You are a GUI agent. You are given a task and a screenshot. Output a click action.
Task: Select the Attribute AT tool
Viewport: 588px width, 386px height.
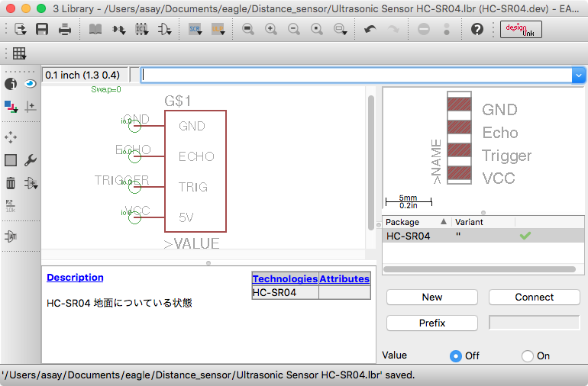click(11, 236)
